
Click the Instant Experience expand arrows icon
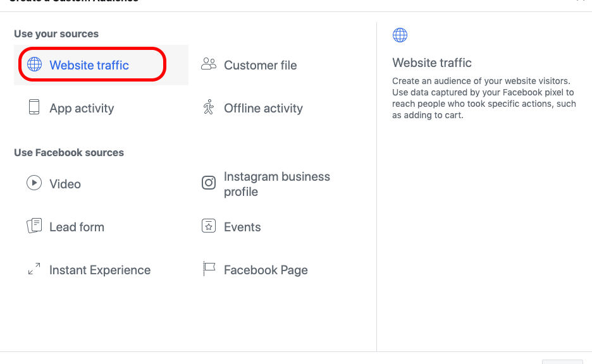pos(34,269)
